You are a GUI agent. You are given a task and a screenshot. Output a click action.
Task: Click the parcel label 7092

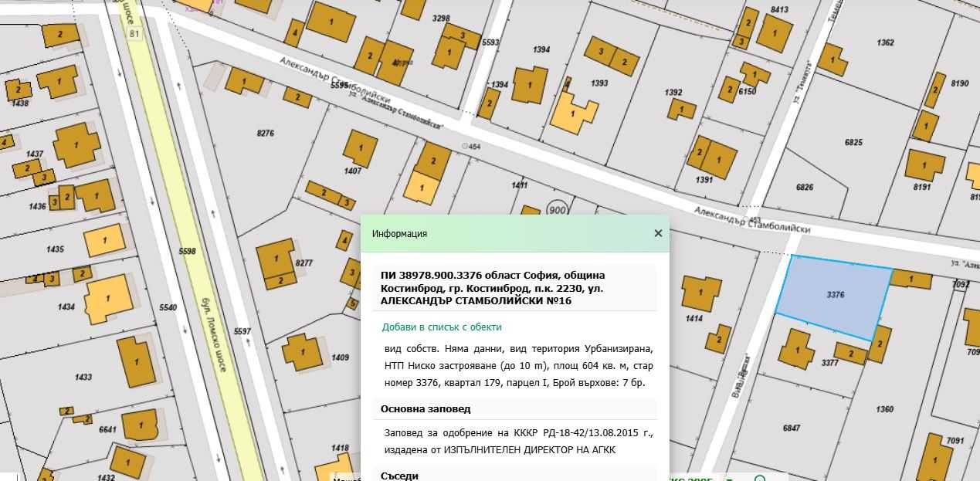(961, 285)
